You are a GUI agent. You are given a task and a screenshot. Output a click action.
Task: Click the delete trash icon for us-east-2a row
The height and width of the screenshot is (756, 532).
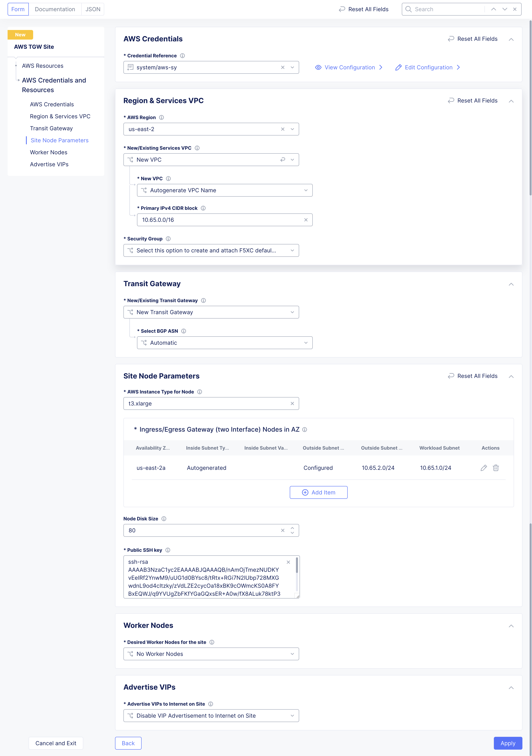click(496, 468)
